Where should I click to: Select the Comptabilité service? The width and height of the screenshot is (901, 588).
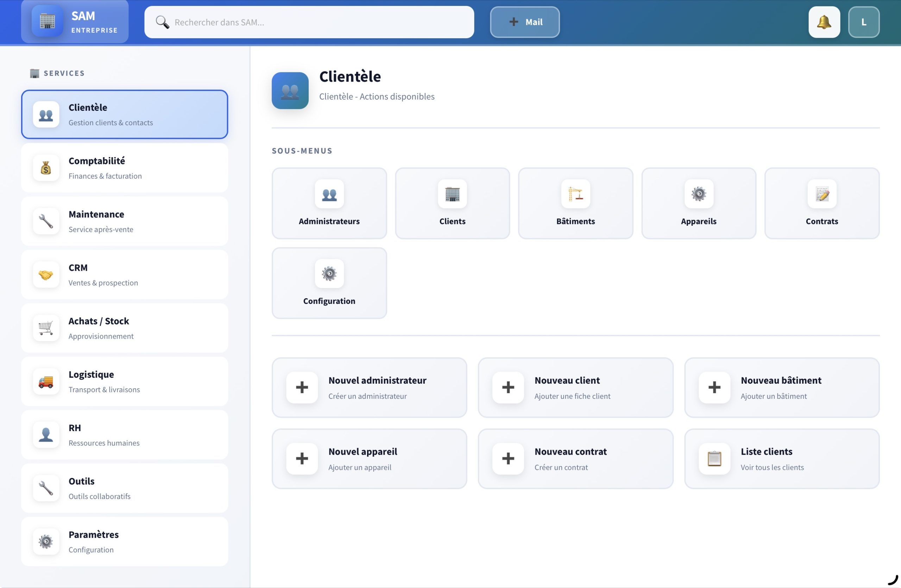[x=125, y=168]
